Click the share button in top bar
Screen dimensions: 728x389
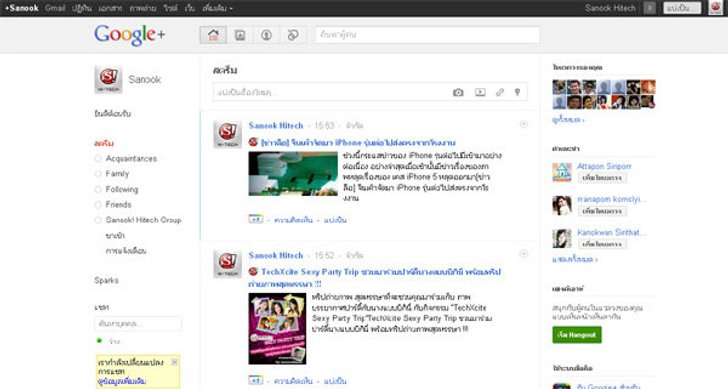click(x=682, y=8)
